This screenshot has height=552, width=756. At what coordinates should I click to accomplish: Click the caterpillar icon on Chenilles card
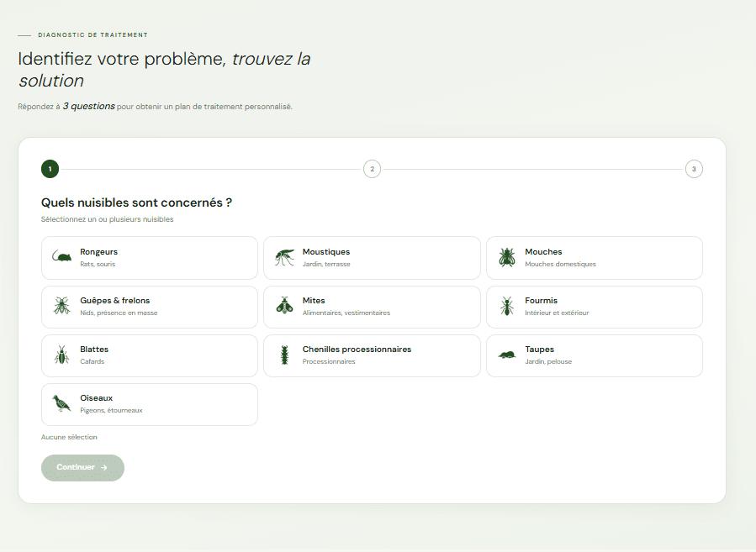tap(284, 355)
